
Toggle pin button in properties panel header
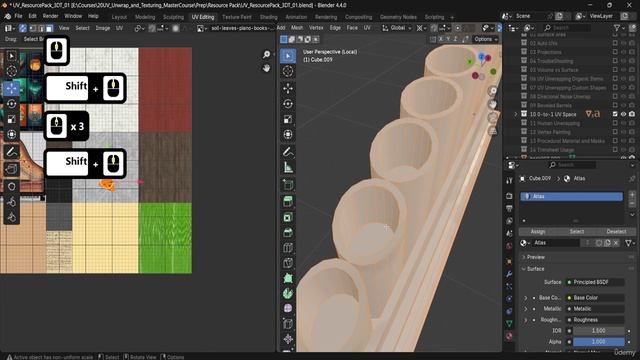coord(632,178)
